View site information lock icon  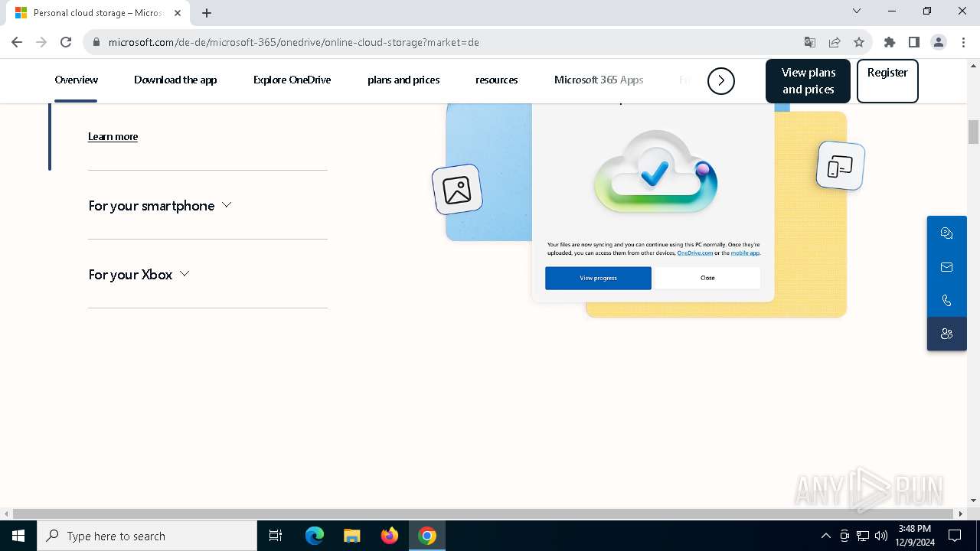[96, 42]
